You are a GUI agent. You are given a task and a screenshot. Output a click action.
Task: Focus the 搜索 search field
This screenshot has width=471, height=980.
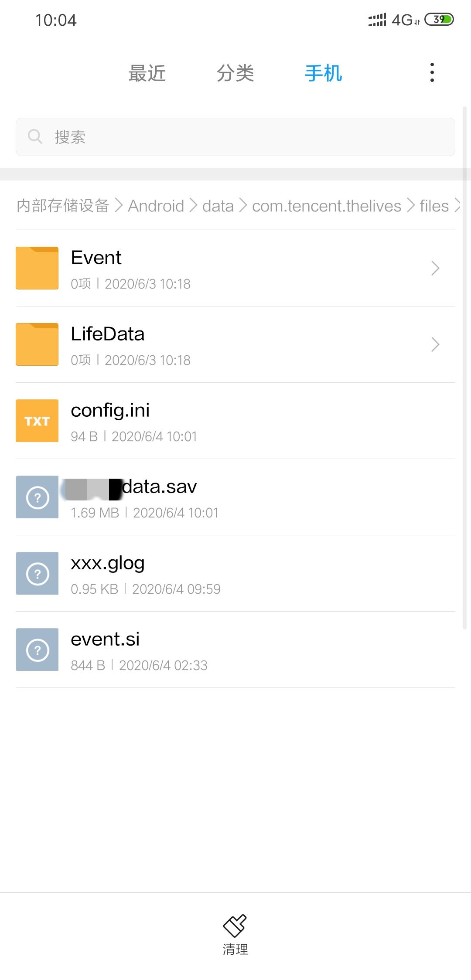click(x=244, y=137)
